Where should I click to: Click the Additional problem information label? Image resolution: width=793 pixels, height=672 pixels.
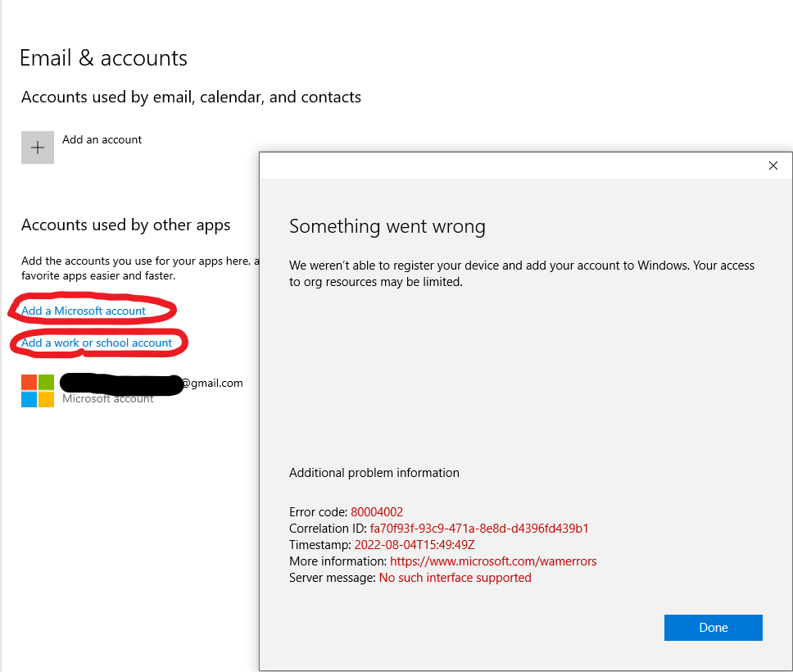coord(374,473)
